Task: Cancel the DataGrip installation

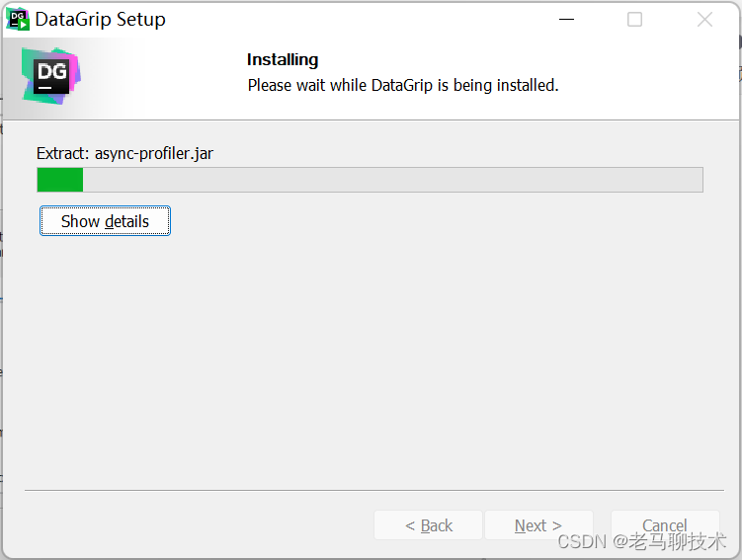Action: coord(665,525)
